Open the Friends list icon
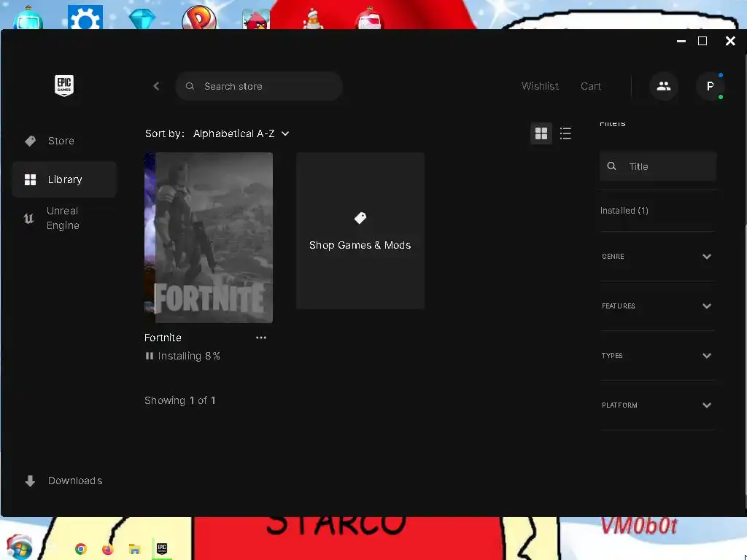The height and width of the screenshot is (560, 747). (664, 86)
